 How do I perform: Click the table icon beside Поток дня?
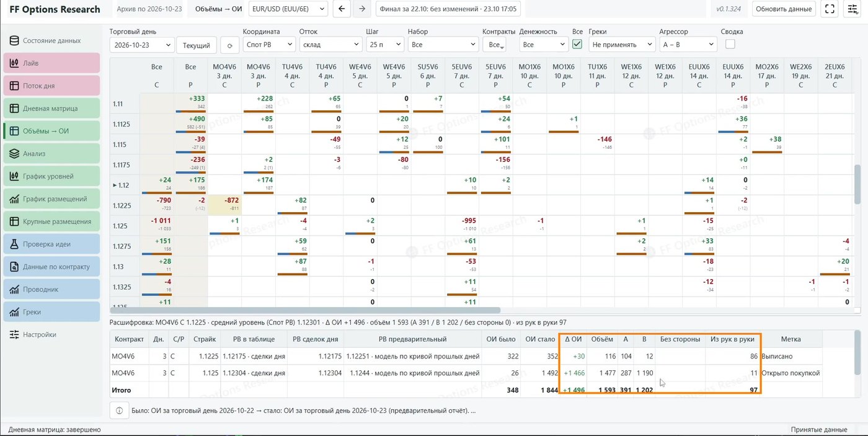tap(14, 86)
